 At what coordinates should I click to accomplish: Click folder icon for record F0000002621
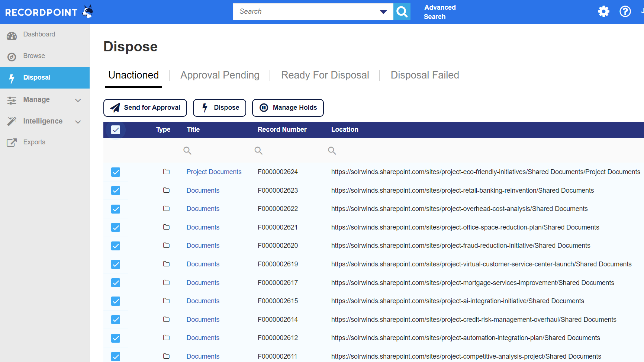[166, 227]
